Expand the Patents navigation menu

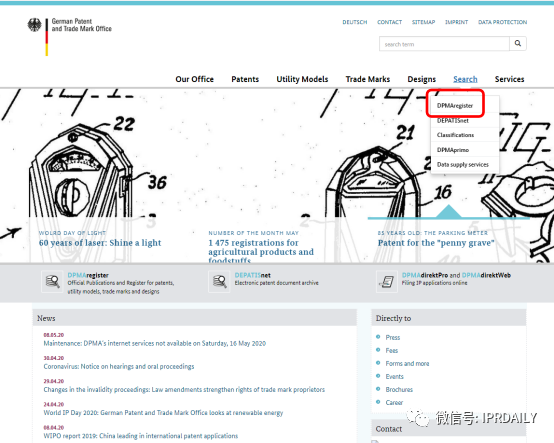tap(245, 79)
